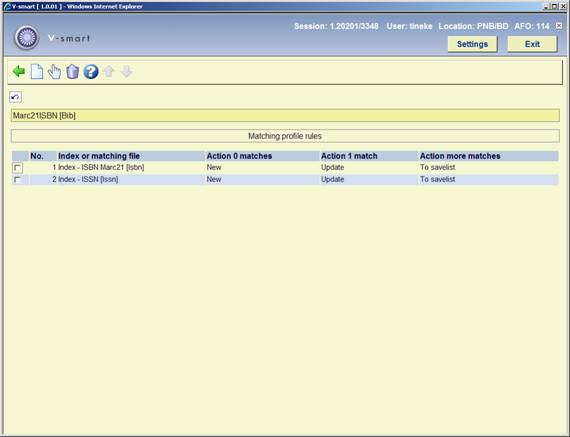The image size is (570, 437).
Task: Create new rule with blank page icon
Action: coord(37,72)
